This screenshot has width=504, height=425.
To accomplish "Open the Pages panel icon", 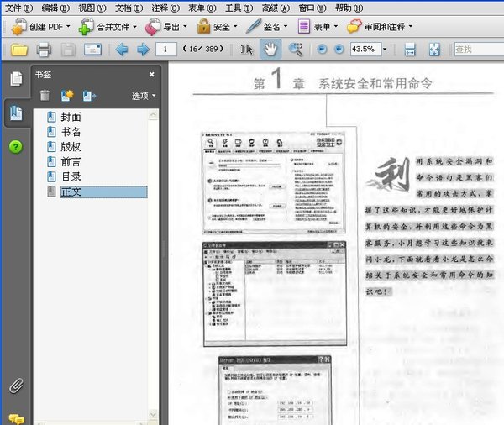I will point(16,79).
